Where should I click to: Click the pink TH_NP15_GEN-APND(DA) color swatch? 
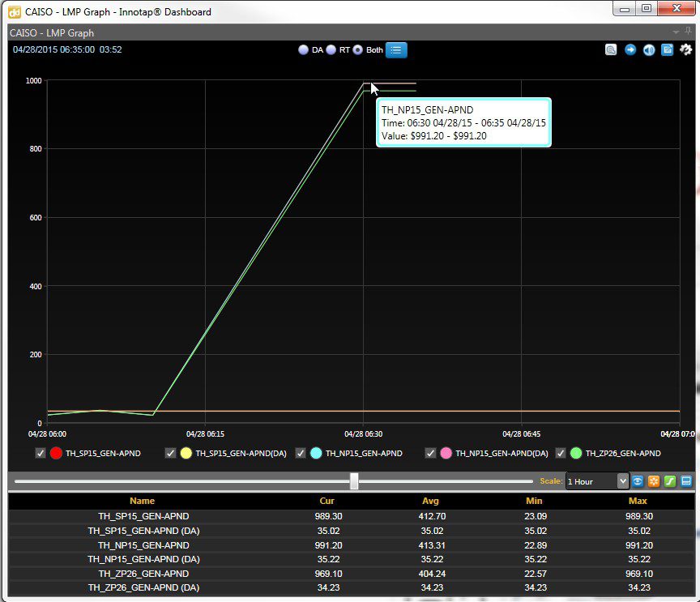(x=446, y=453)
